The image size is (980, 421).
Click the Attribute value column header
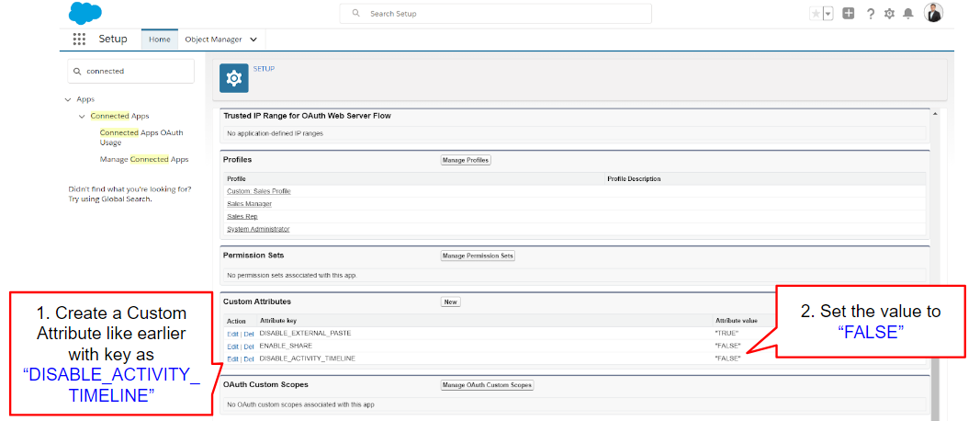coord(737,320)
